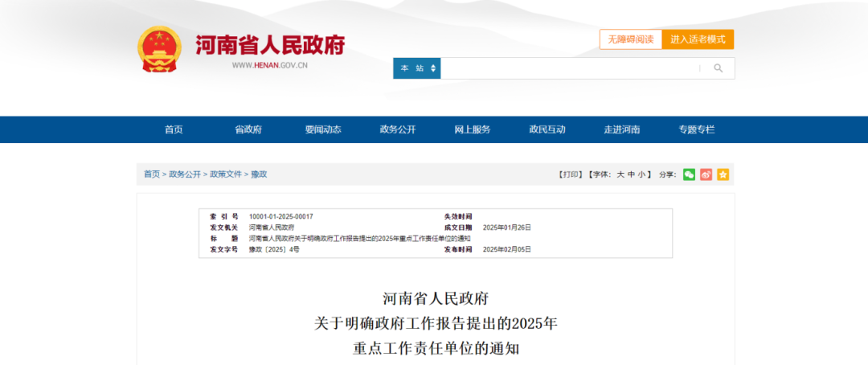Image resolution: width=868 pixels, height=365 pixels.
Task: Click the national emblem logo
Action: point(159,49)
